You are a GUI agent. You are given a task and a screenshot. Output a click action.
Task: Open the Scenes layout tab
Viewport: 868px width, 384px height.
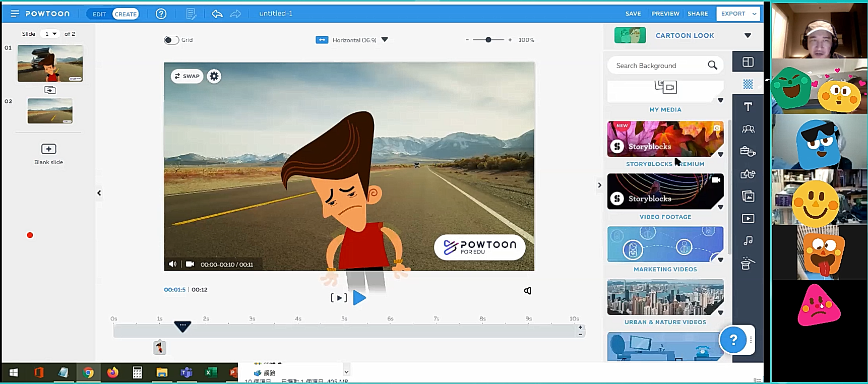tap(748, 62)
